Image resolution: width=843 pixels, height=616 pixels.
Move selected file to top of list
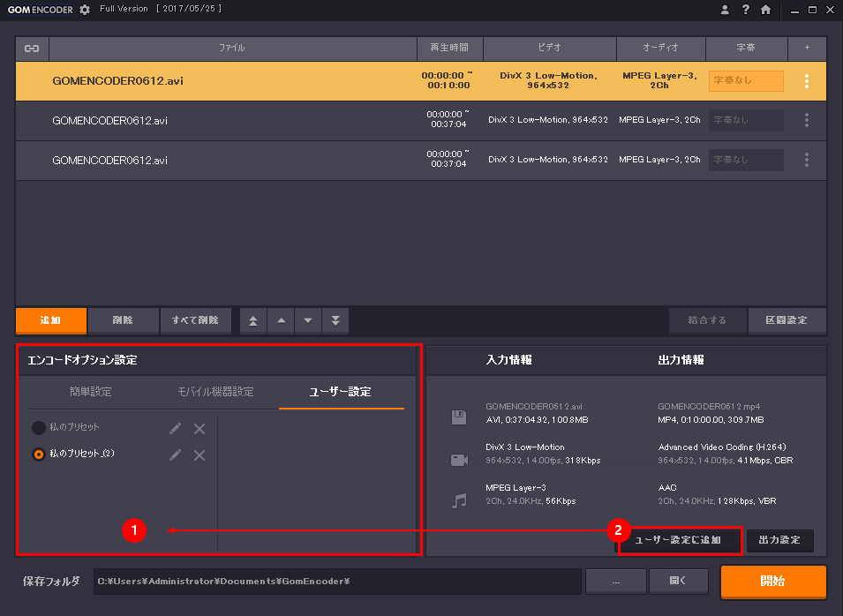click(252, 321)
